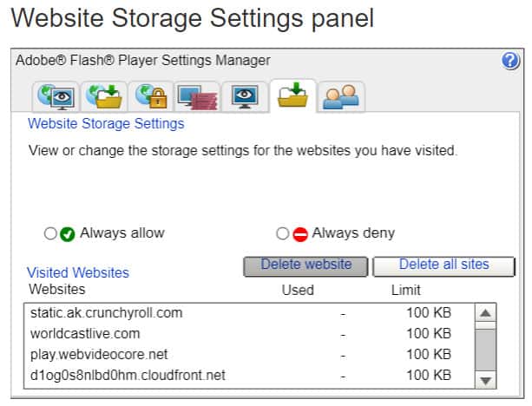Select static.ak.crunchyroll.com in the websites list
Image resolution: width=532 pixels, height=406 pixels.
pos(249,312)
